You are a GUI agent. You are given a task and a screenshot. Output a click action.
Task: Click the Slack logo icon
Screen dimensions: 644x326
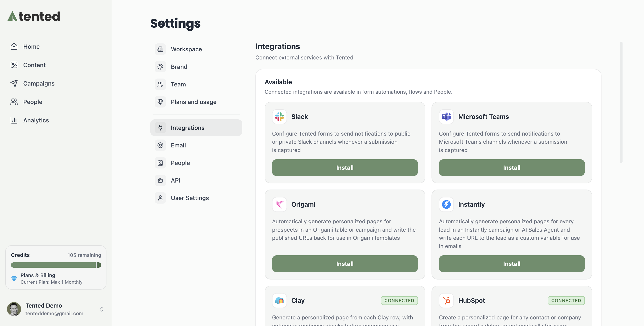(x=279, y=117)
